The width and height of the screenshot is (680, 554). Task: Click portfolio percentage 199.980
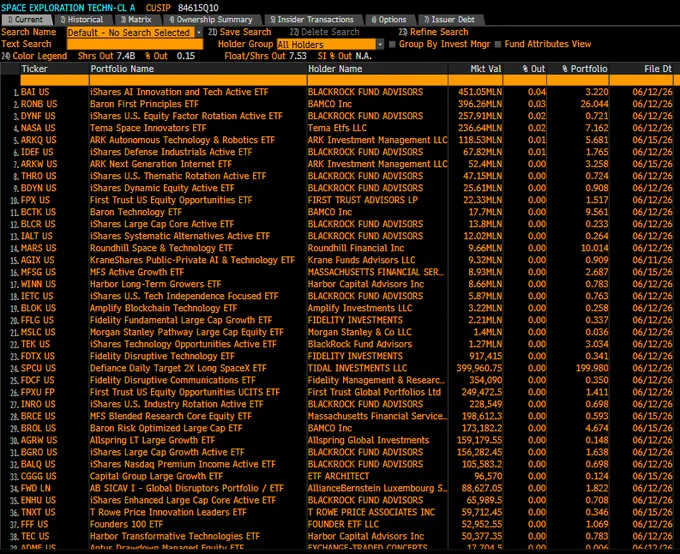coord(592,368)
